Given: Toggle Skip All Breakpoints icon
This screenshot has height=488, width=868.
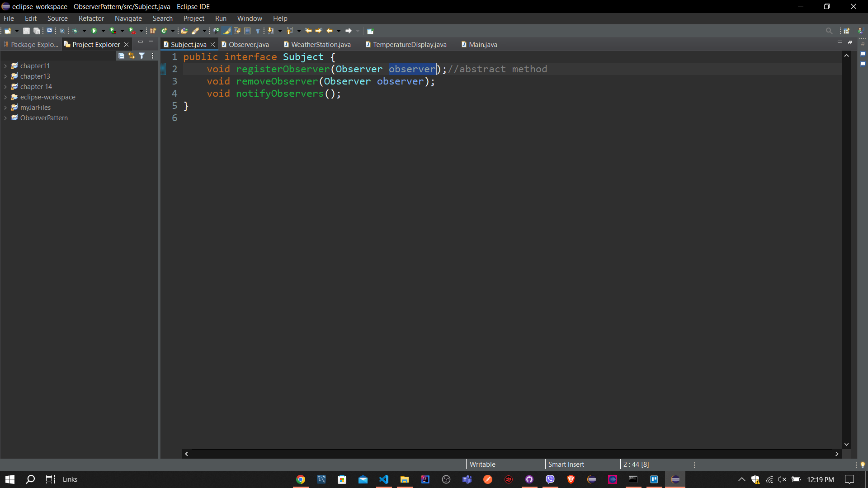Looking at the screenshot, I should coord(62,31).
